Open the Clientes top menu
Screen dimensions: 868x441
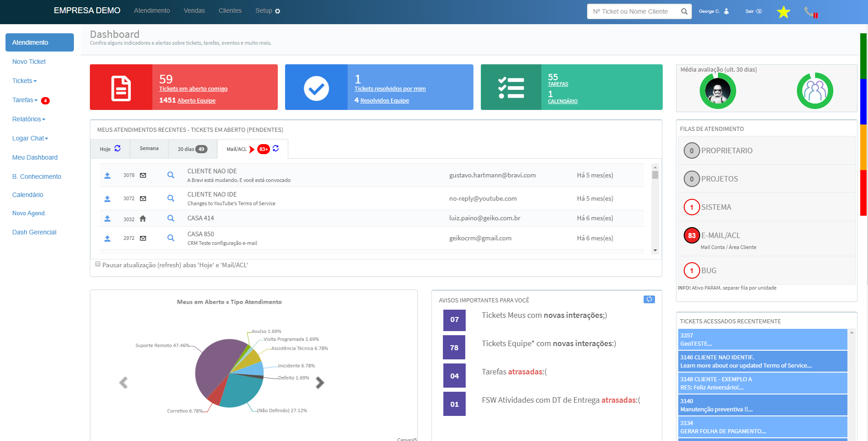230,10
